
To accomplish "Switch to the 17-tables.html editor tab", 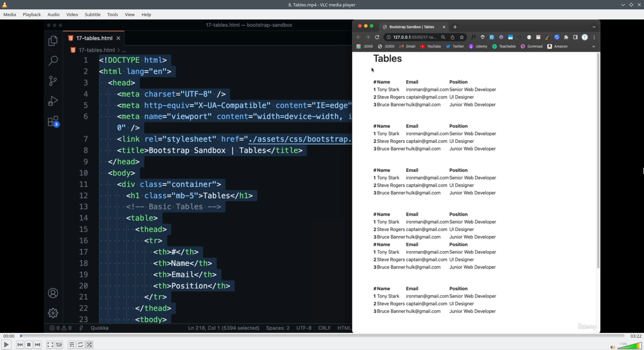I will click(x=94, y=38).
